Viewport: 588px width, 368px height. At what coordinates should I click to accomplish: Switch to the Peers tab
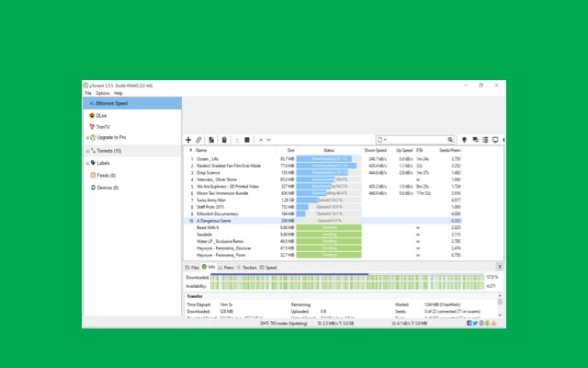click(x=226, y=268)
